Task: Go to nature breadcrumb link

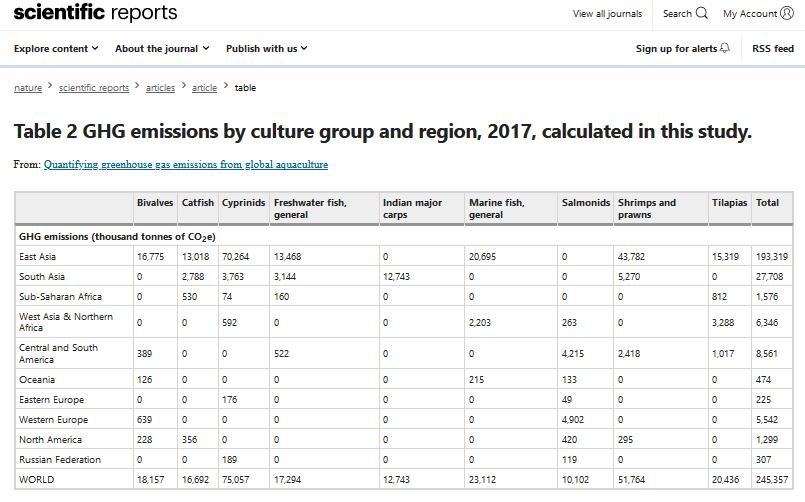Action: [x=28, y=88]
